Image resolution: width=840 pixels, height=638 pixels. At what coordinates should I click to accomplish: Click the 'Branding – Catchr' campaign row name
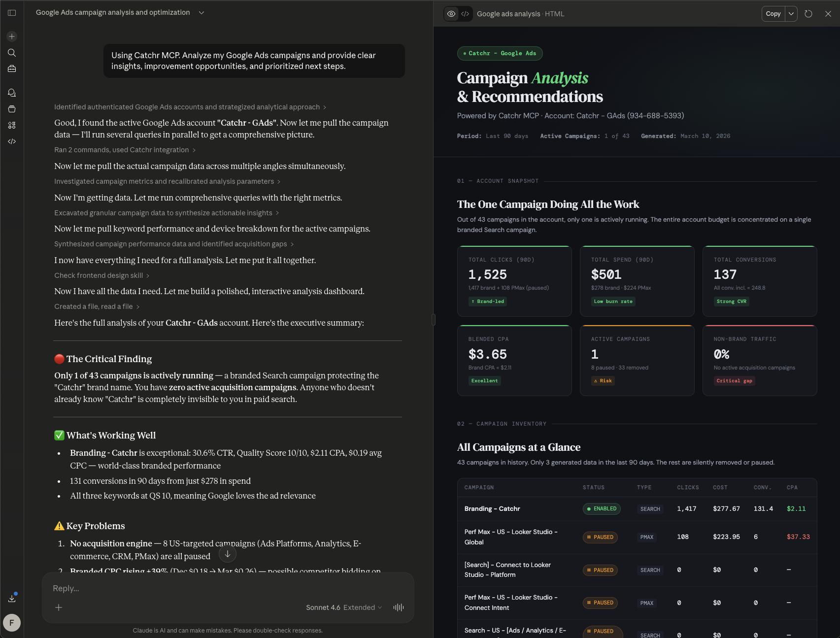click(492, 509)
